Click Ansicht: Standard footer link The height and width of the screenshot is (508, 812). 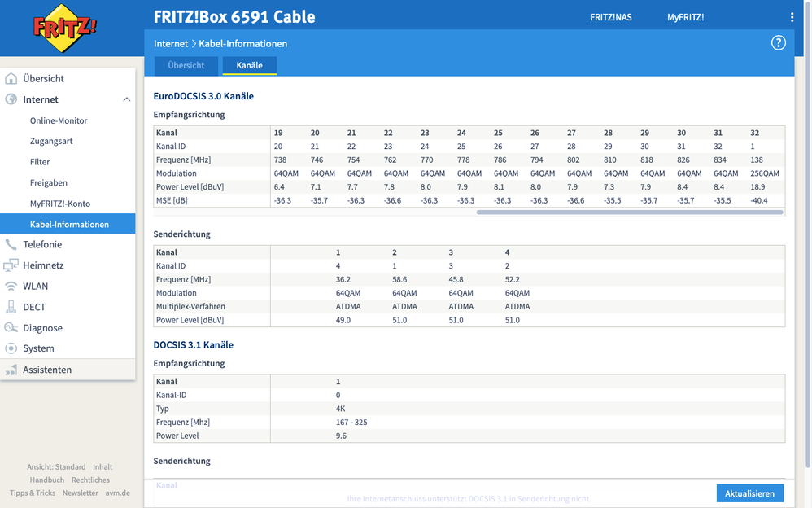[x=56, y=467]
